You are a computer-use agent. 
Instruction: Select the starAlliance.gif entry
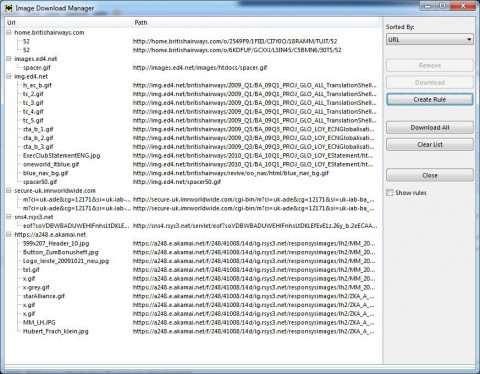tap(44, 296)
